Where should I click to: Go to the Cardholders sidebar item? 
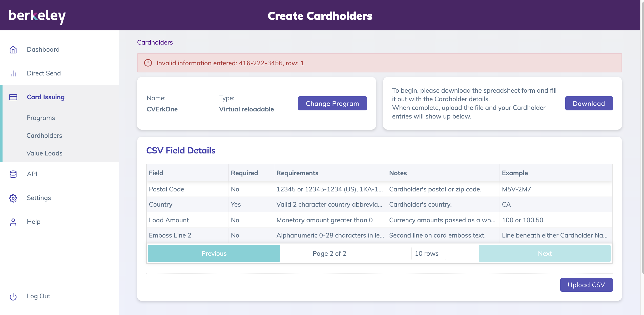coord(44,136)
